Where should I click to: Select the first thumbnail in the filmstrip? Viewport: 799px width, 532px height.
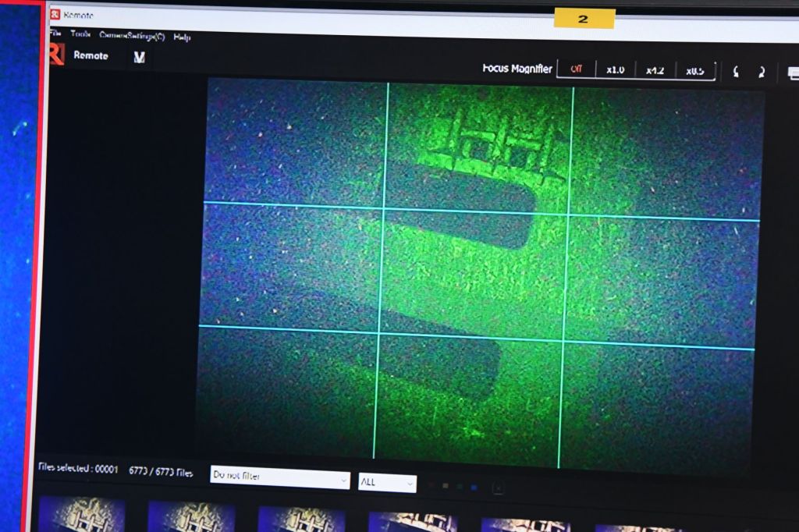[x=81, y=515]
